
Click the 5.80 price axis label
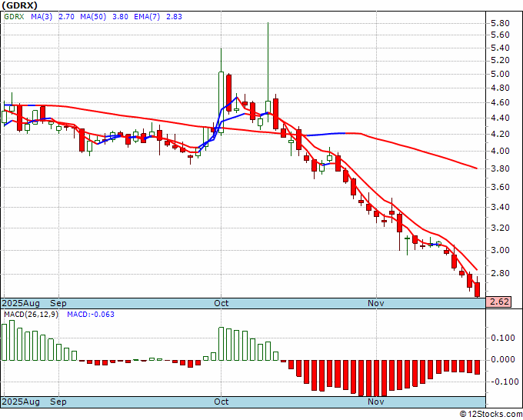500,23
